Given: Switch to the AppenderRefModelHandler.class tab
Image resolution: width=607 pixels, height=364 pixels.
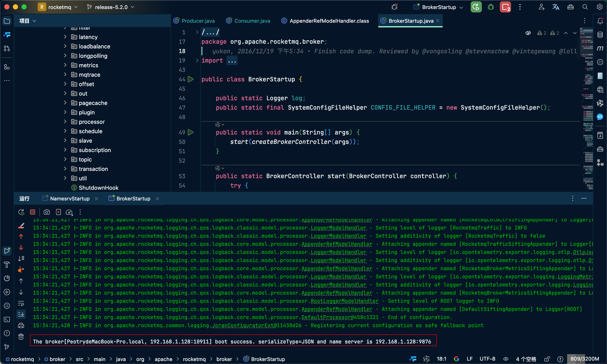Looking at the screenshot, I should (x=325, y=21).
